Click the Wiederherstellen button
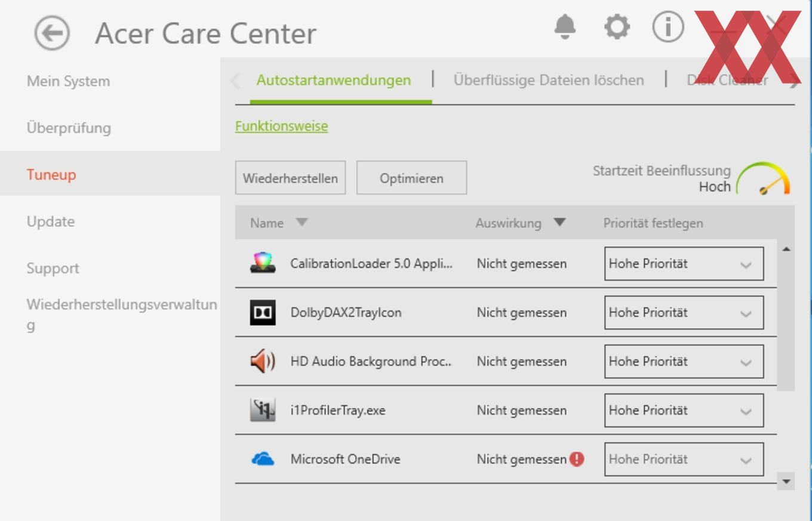 point(290,178)
